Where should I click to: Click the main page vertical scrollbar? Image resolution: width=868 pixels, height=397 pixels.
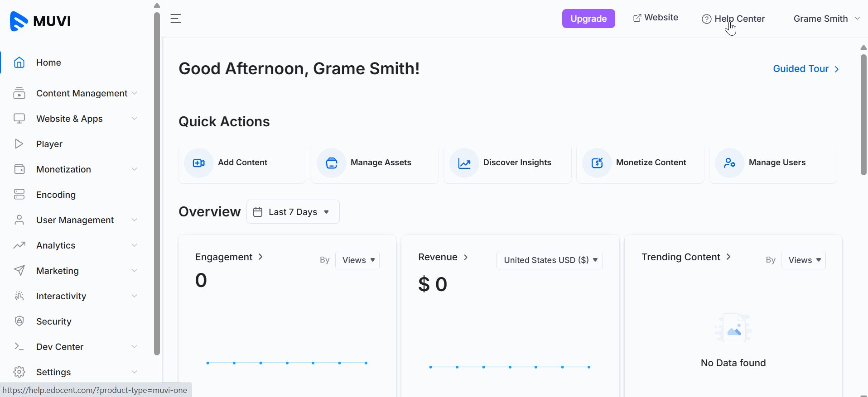[x=863, y=115]
